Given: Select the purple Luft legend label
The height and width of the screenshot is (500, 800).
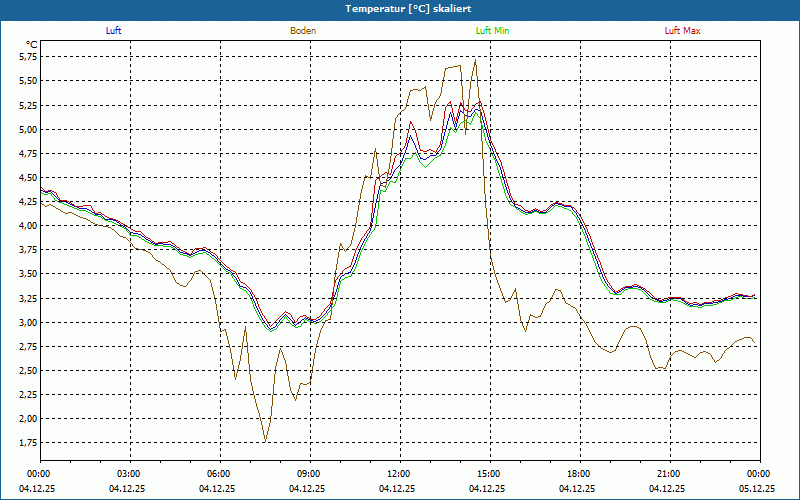Looking at the screenshot, I should (x=113, y=31).
